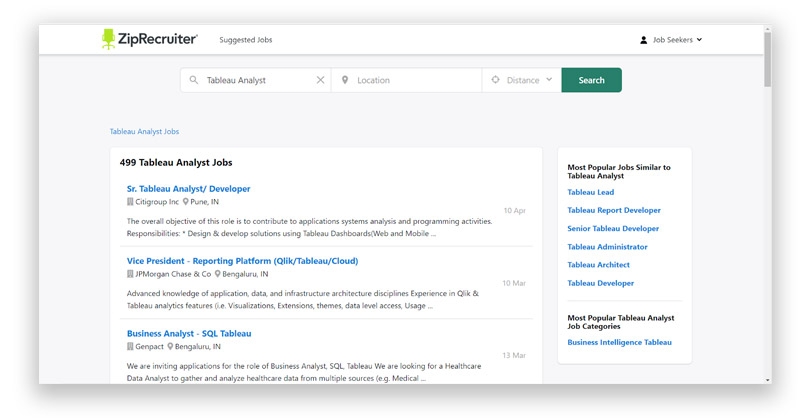800x420 pixels.
Task: Click the Genpact company building icon
Action: click(130, 346)
